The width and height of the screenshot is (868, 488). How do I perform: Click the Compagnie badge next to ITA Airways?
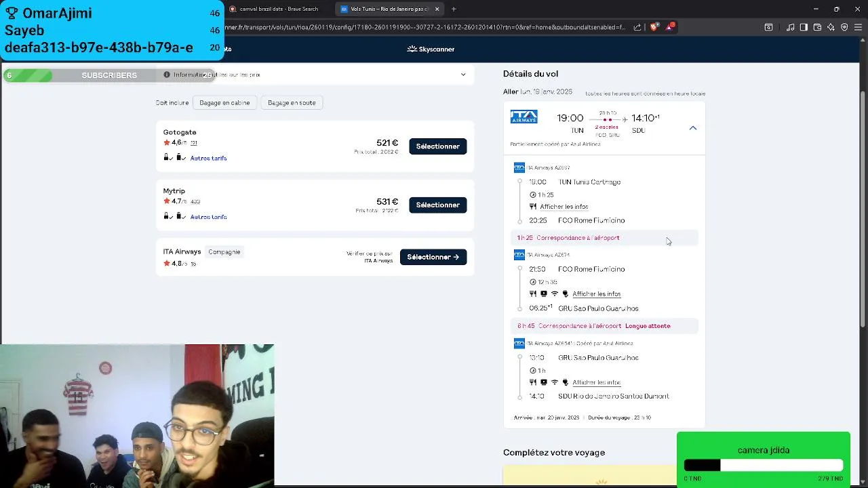(224, 251)
